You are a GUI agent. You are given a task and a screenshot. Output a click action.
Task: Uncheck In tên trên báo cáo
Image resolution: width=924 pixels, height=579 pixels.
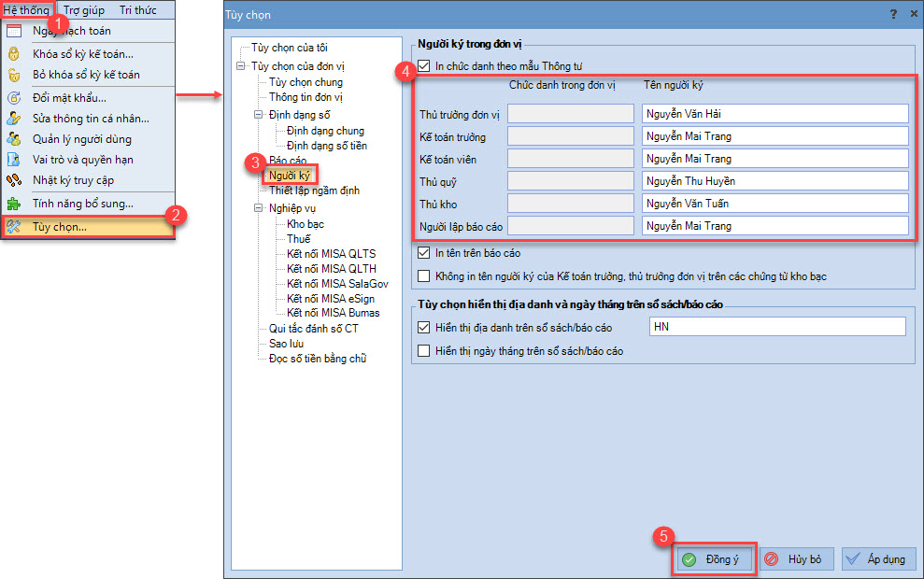point(425,253)
